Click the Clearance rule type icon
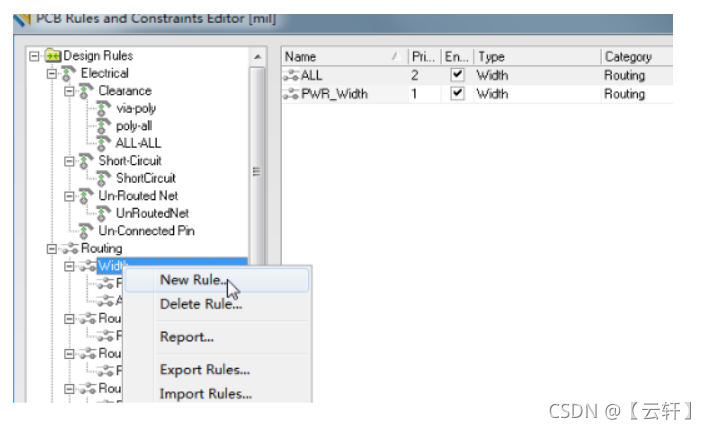Image resolution: width=706 pixels, height=429 pixels. click(86, 91)
